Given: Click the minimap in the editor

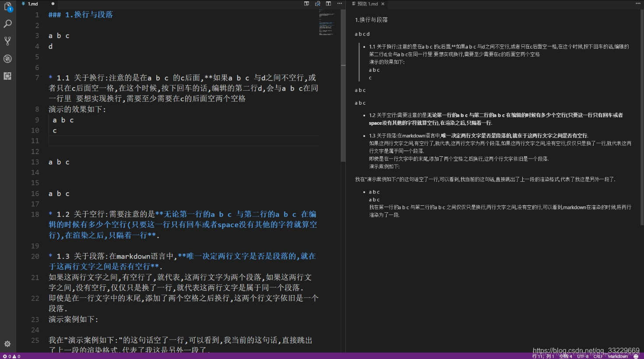Looking at the screenshot, I should (327, 23).
